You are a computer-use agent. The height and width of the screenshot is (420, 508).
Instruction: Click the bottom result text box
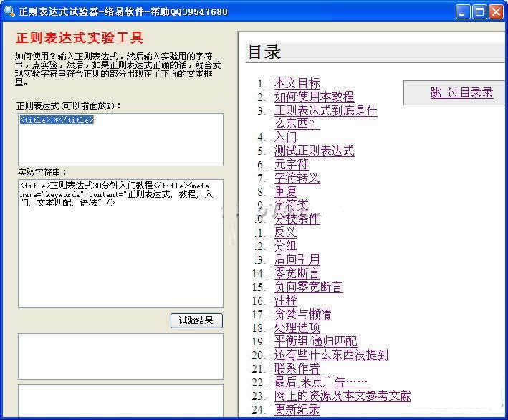click(x=120, y=401)
